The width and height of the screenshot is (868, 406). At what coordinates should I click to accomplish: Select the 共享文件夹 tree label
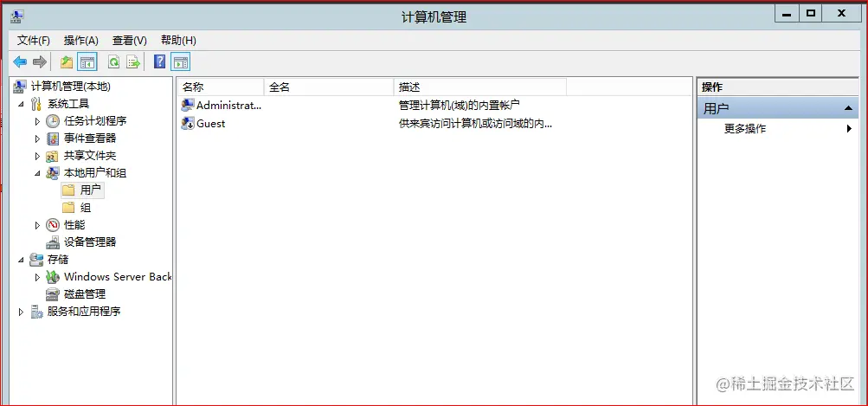pos(90,156)
